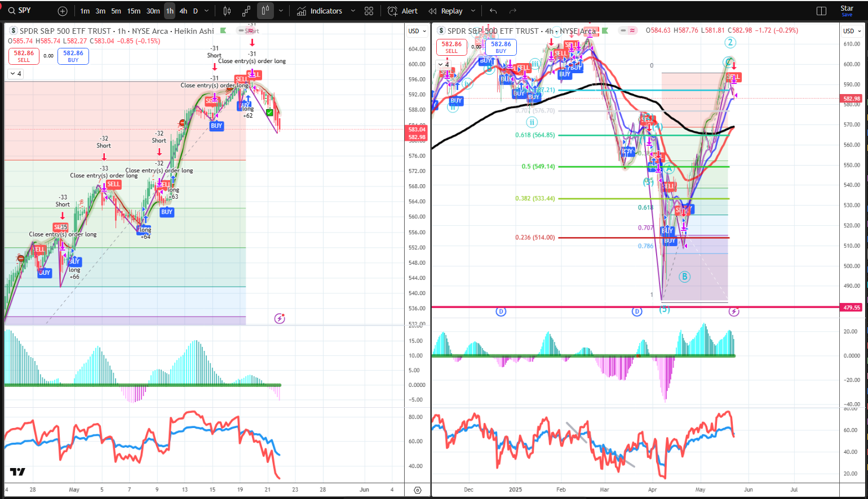Select the step line chart style icon
The height and width of the screenshot is (499, 868).
coord(246,11)
